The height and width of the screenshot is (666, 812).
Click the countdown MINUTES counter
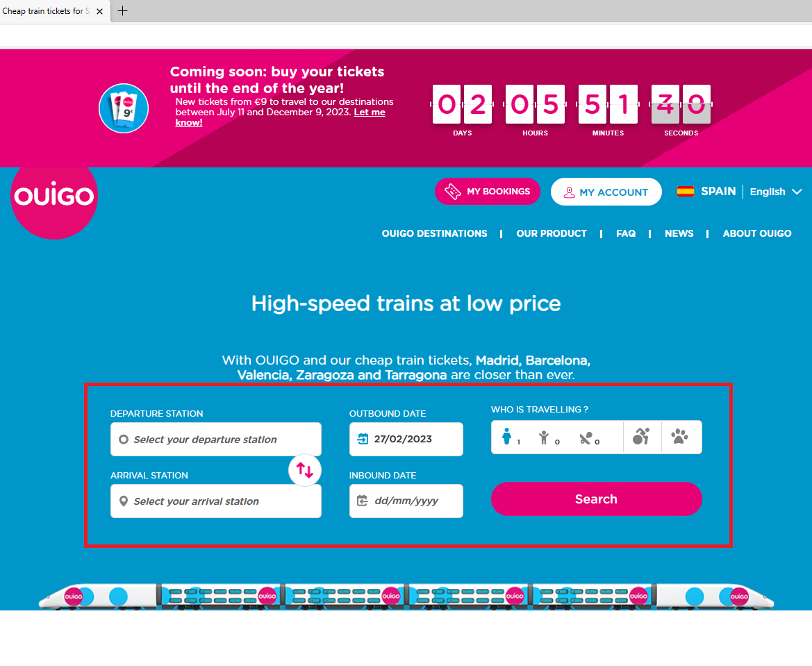[608, 104]
